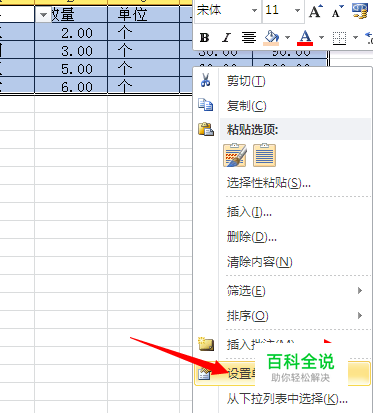Screen dimensions: 373x413
Task: Apply the red font color
Action: (305, 38)
